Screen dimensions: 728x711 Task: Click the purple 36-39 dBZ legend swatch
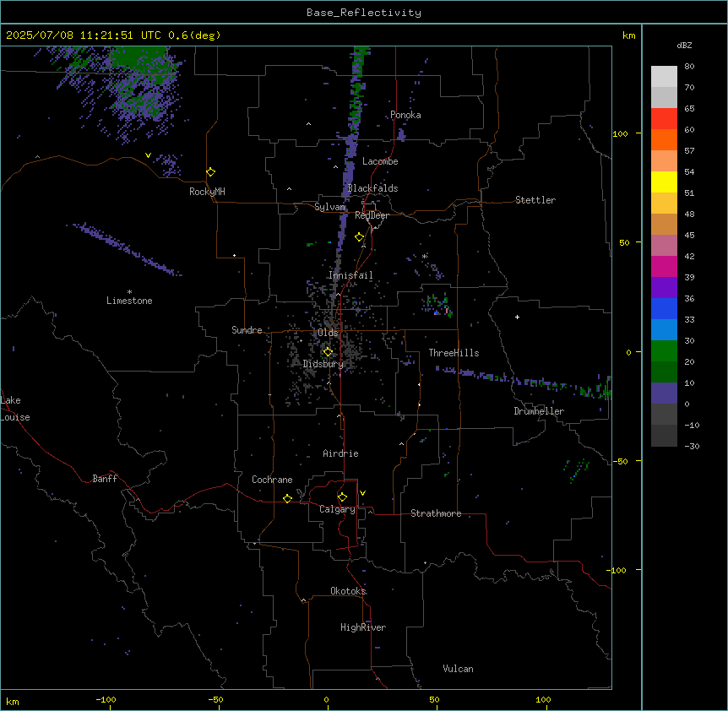(664, 288)
